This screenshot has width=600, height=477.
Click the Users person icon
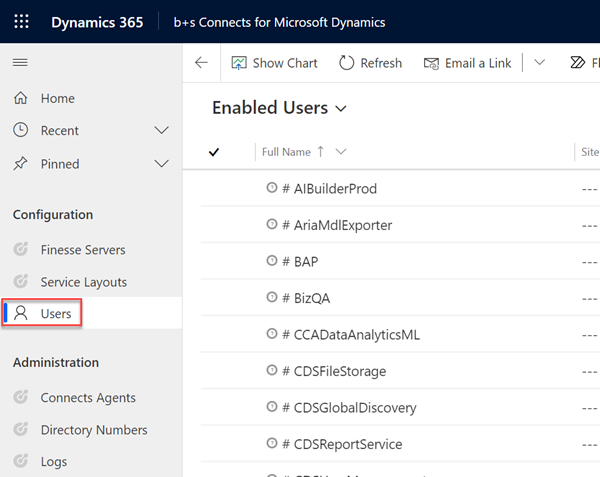tap(21, 313)
